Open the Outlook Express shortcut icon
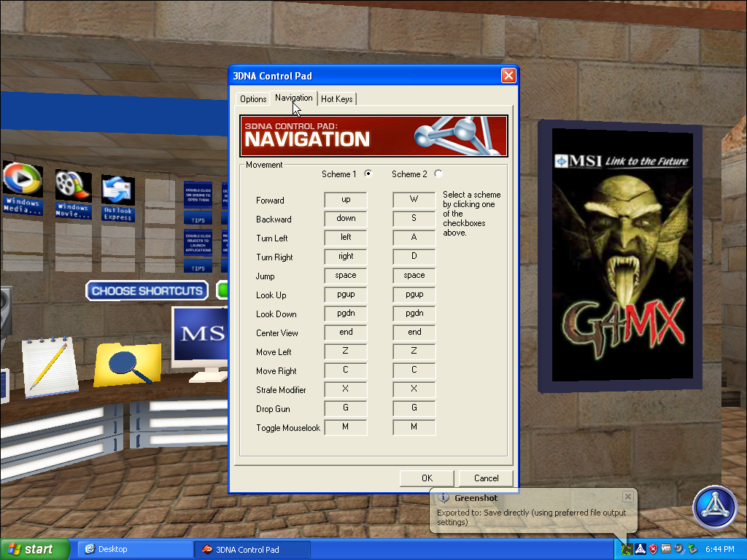Image resolution: width=747 pixels, height=560 pixels. pyautogui.click(x=117, y=190)
